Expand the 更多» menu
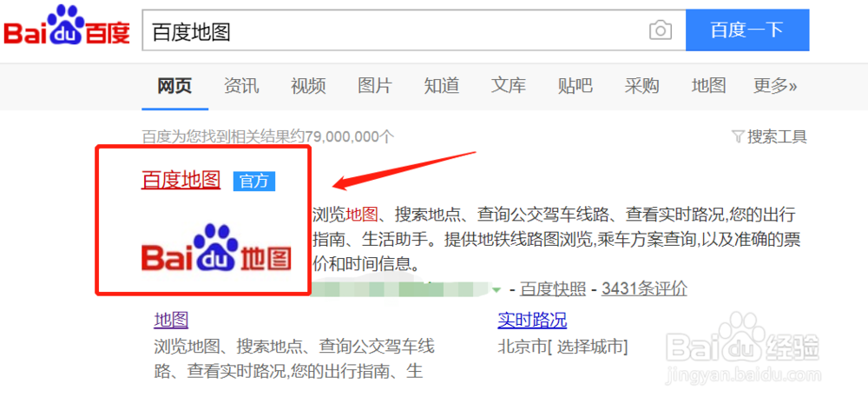Viewport: 868px width, 404px height. click(775, 85)
